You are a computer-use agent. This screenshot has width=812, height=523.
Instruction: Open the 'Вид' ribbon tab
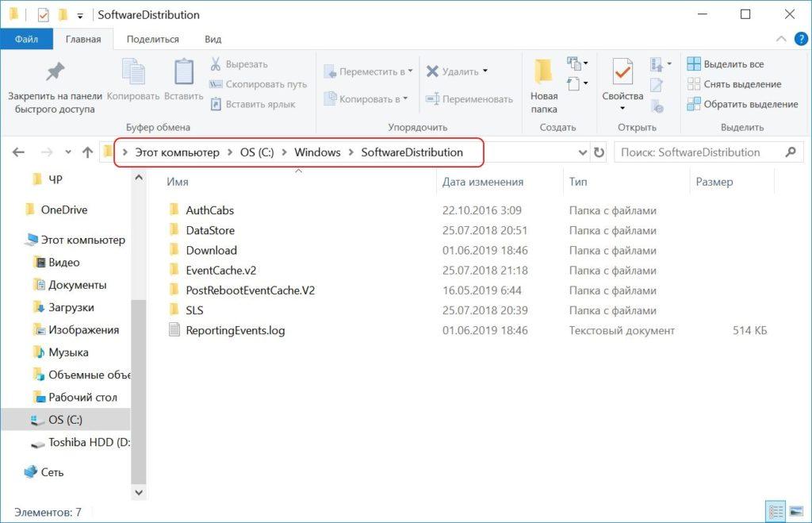tap(213, 39)
